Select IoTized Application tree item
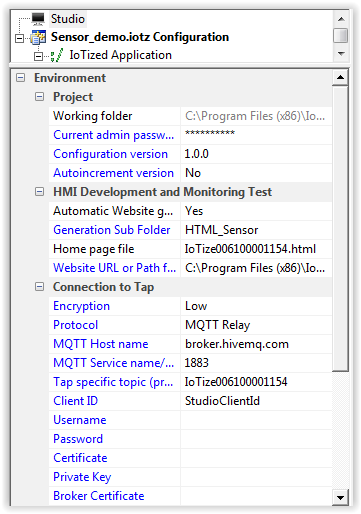This screenshot has width=361, height=514. 120,55
